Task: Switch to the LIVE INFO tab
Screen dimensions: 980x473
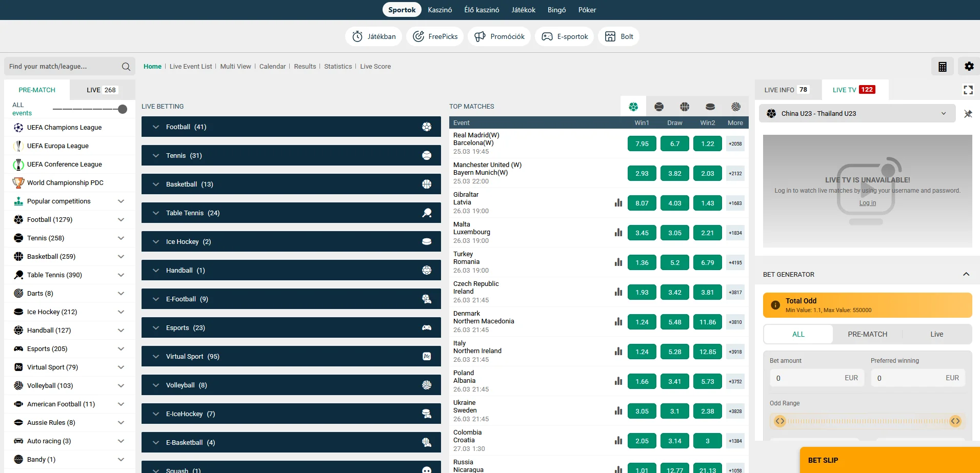Action: click(786, 90)
